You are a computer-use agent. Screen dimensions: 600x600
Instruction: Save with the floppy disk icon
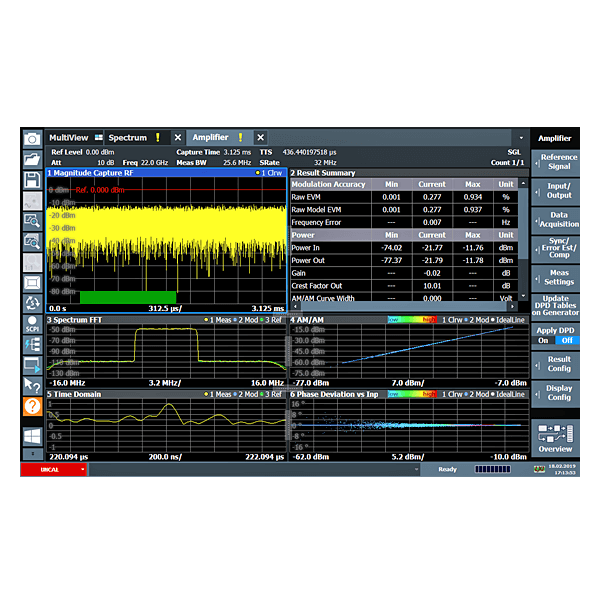click(x=32, y=179)
